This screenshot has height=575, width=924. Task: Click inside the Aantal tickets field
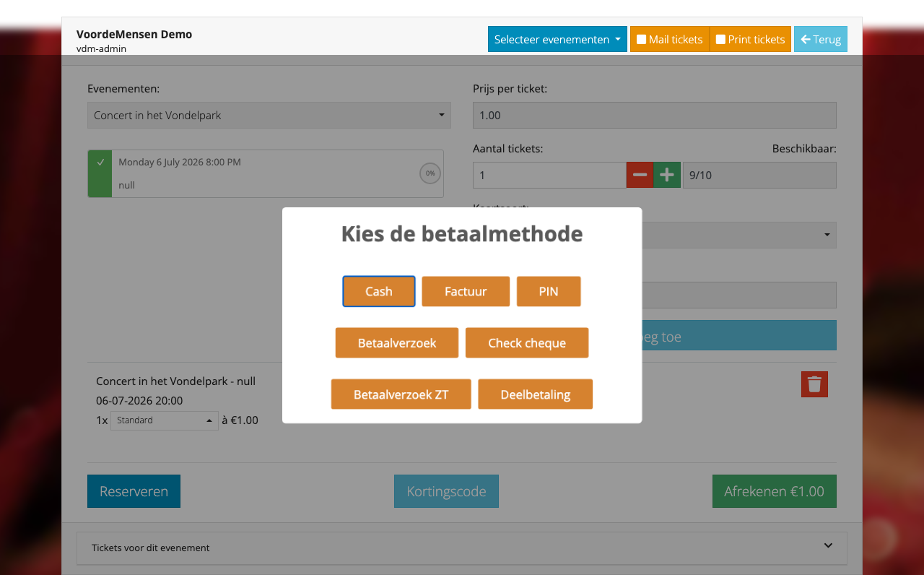(549, 175)
